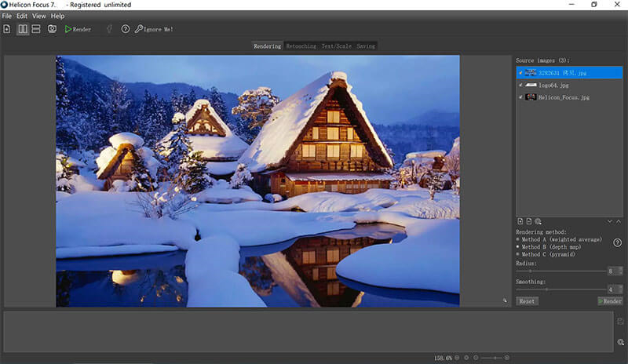The image size is (628, 364).
Task: Collapse source list with the down chevron
Action: [x=609, y=222]
